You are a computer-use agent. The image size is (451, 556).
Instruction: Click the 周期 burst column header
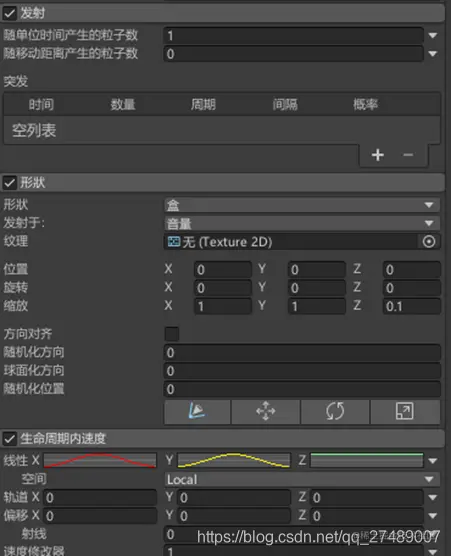click(203, 105)
